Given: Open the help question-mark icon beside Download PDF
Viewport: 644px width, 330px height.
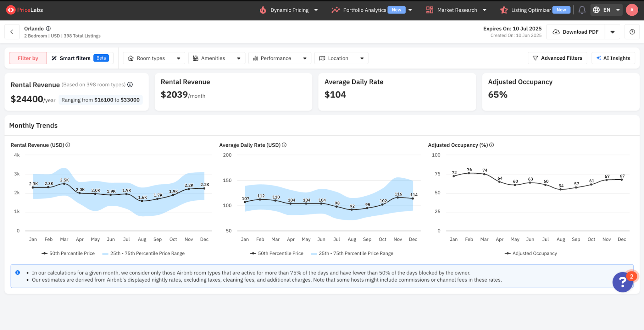Looking at the screenshot, I should (632, 32).
